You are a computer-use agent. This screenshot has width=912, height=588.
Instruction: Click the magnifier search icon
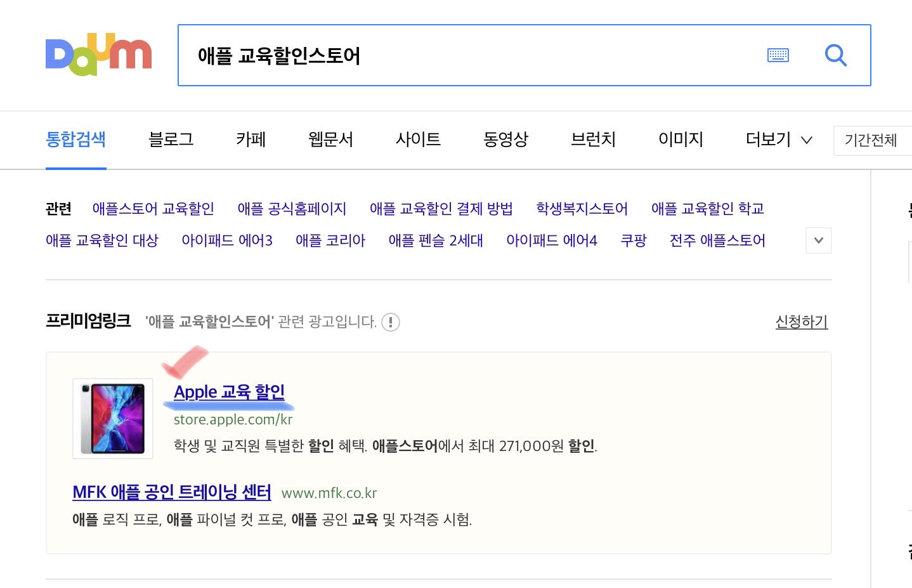(x=836, y=55)
